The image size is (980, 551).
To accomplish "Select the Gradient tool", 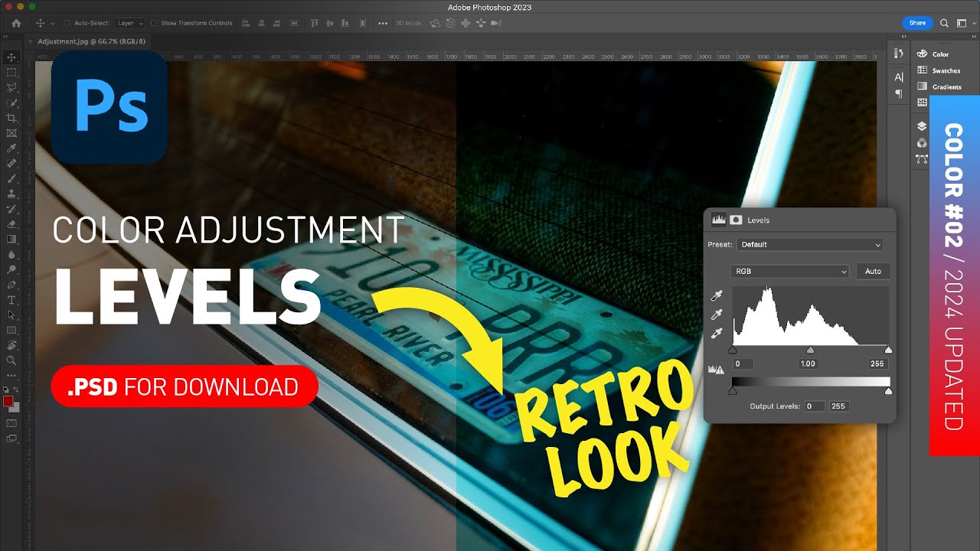I will tap(11, 238).
